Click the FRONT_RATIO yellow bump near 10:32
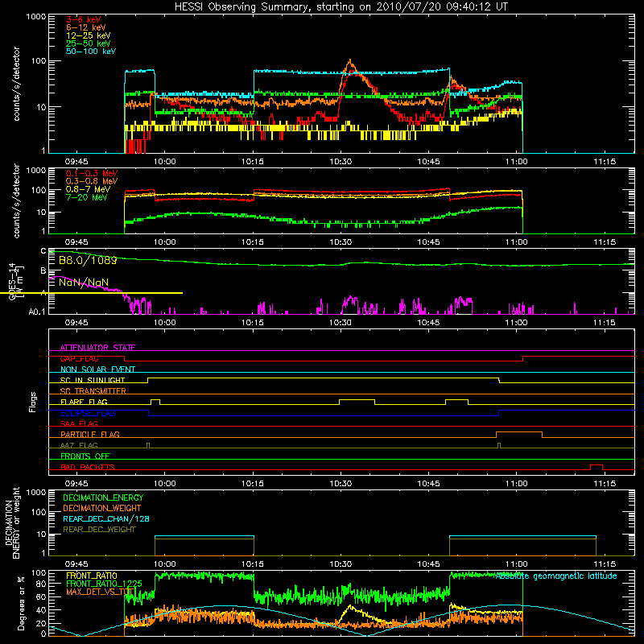The image size is (644, 644). tap(350, 608)
